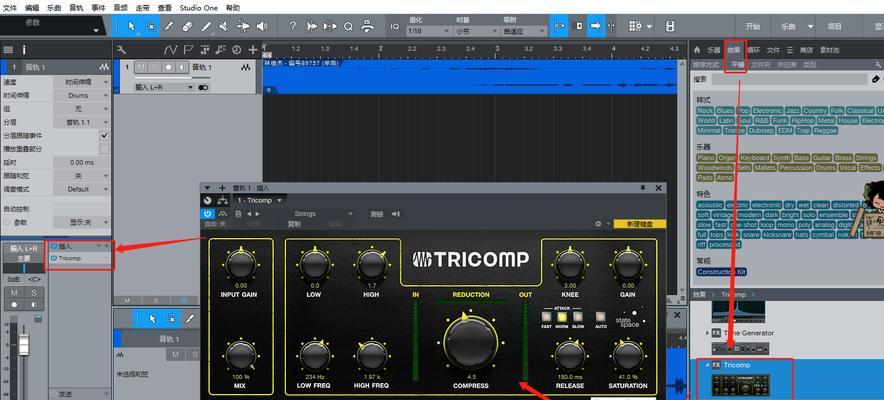Open the marker track flag icon
Screen dimensions: 884x400
[x=188, y=50]
